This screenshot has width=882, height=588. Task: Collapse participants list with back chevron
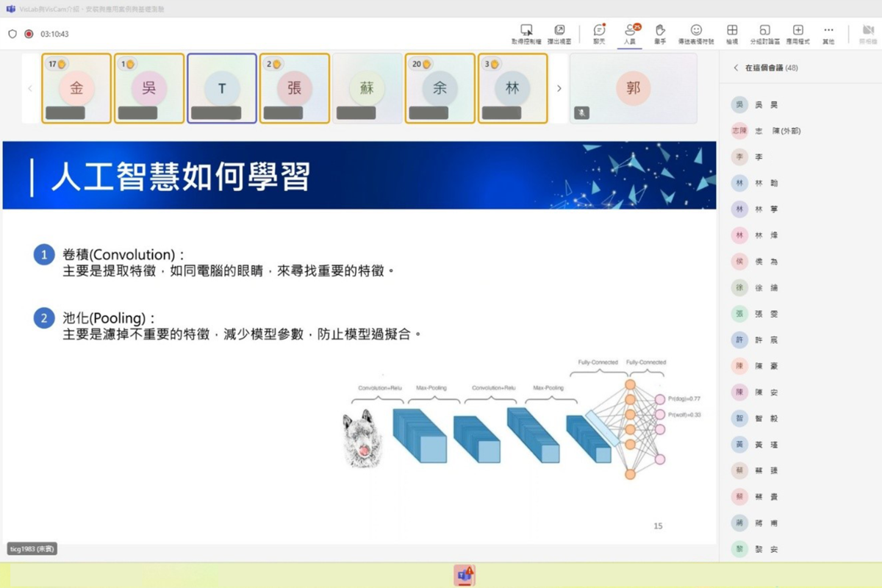pos(736,68)
